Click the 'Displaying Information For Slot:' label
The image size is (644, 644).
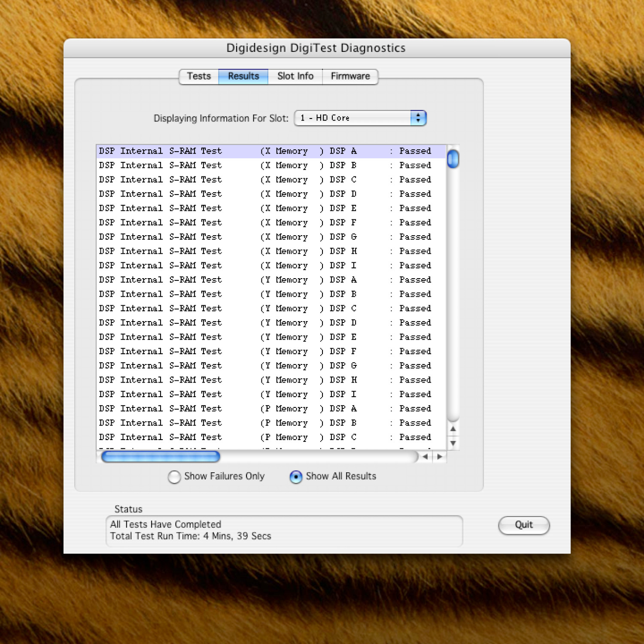[221, 118]
